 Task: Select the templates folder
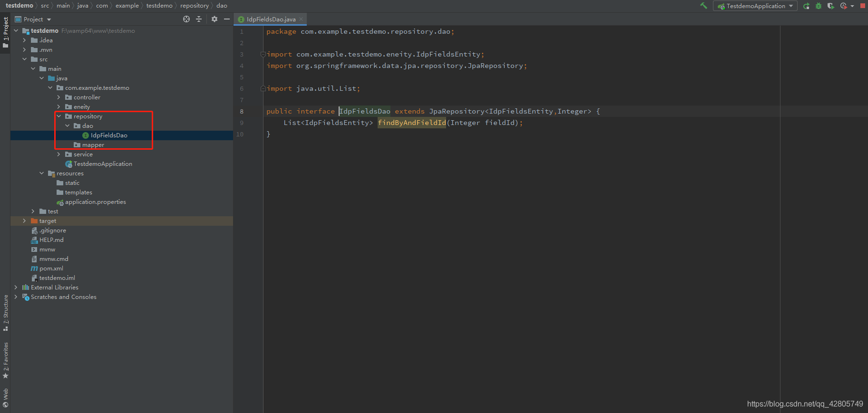78,192
